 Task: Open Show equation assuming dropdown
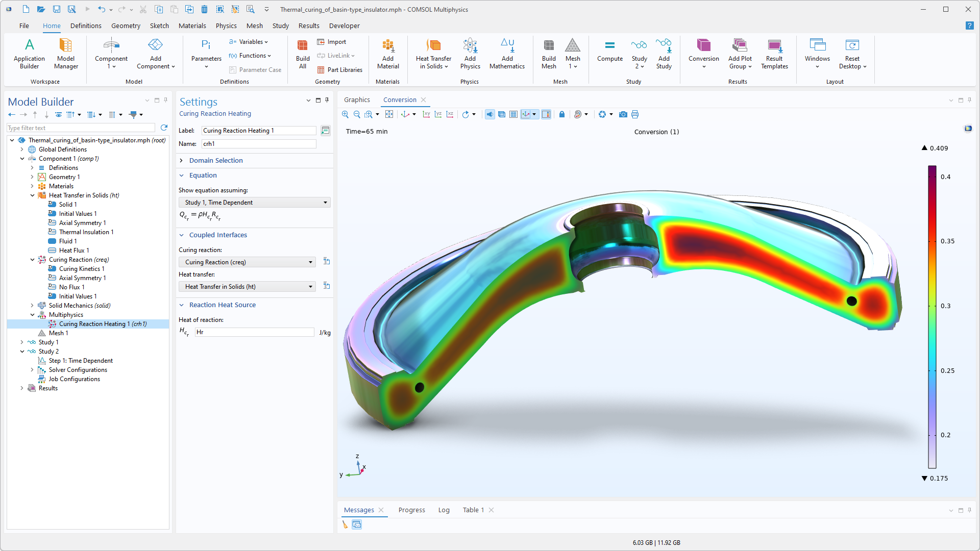tap(254, 203)
